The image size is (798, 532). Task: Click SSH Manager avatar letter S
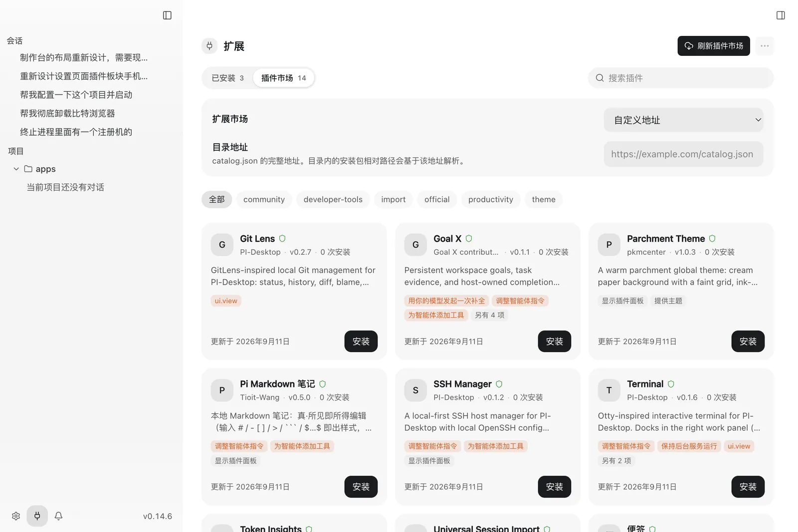coord(415,390)
